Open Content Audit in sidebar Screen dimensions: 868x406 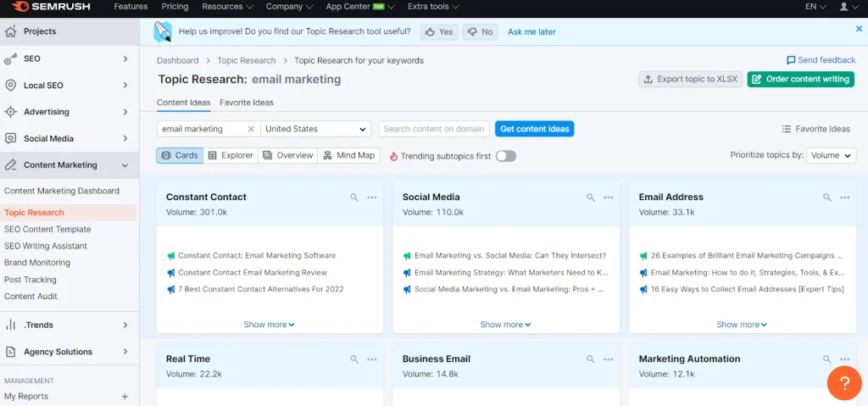[x=31, y=297]
